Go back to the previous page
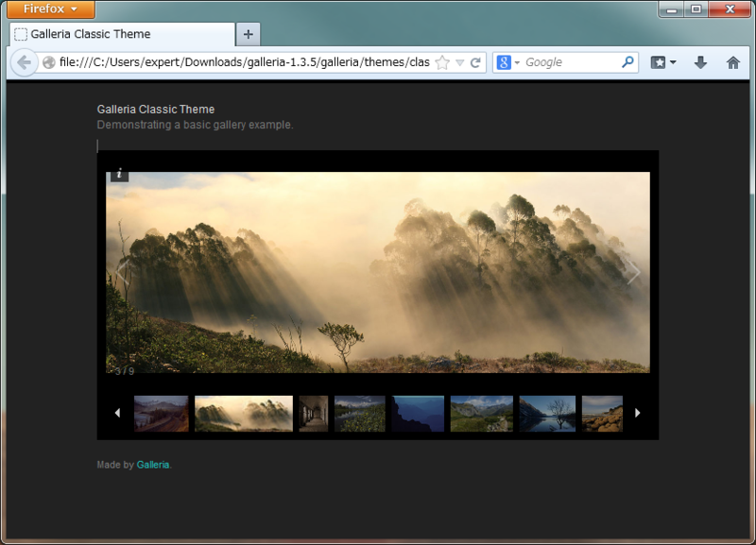The image size is (756, 545). coord(24,62)
